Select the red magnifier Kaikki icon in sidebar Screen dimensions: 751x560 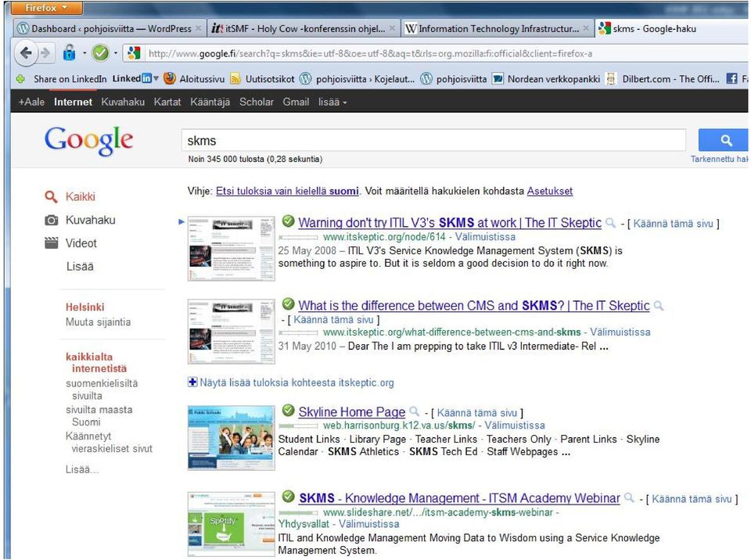pos(51,196)
